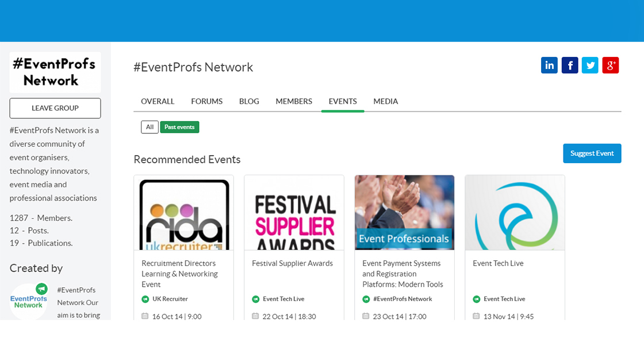Open the OVERALL tab

click(158, 101)
